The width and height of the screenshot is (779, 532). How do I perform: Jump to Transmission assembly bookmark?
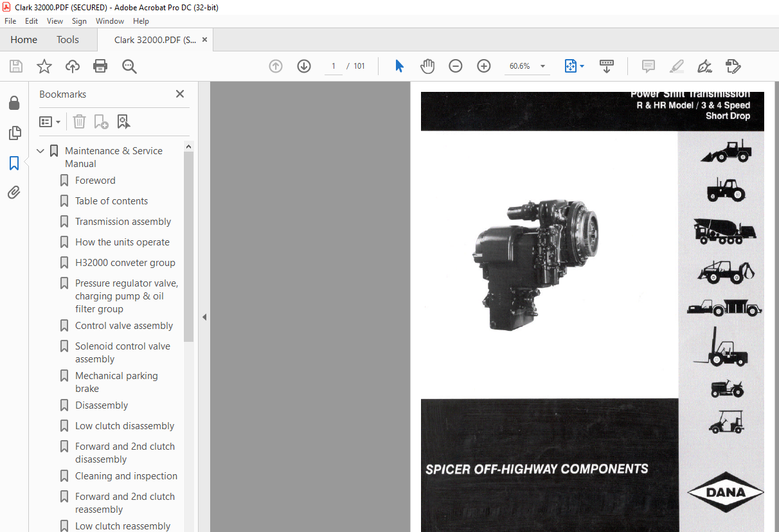123,222
